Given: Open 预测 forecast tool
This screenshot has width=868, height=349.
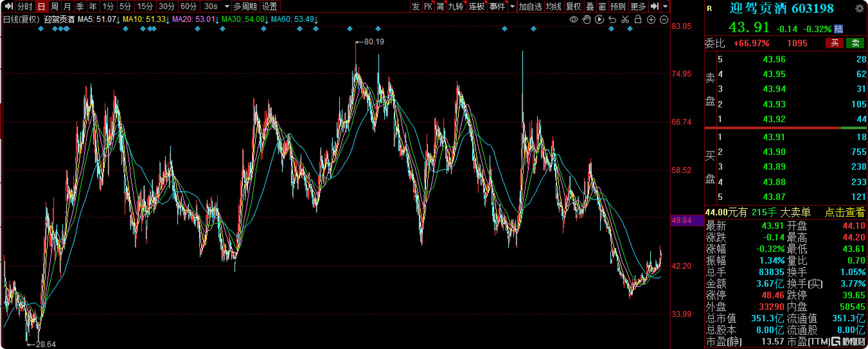Looking at the screenshot, I should pos(618,6).
